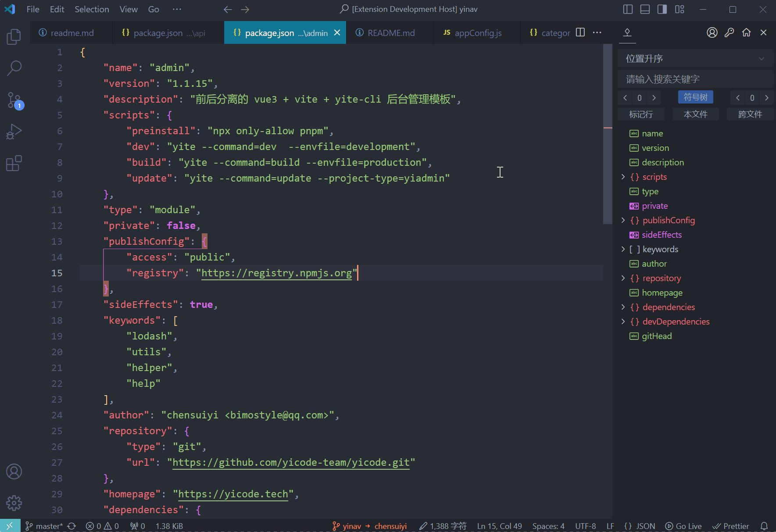Expand the scripts node in symbol tree
This screenshot has width=776, height=532.
pyautogui.click(x=623, y=177)
